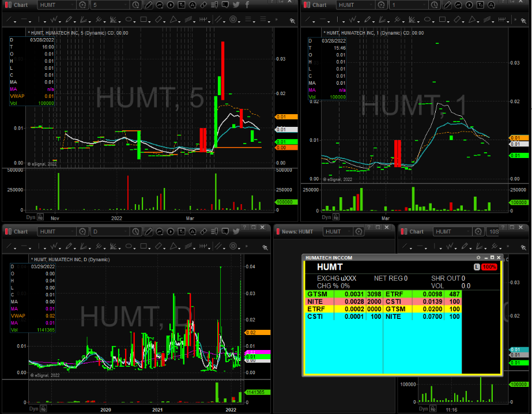
Task: Open symbol settings gear in 5-minute chart
Action: (82, 5)
